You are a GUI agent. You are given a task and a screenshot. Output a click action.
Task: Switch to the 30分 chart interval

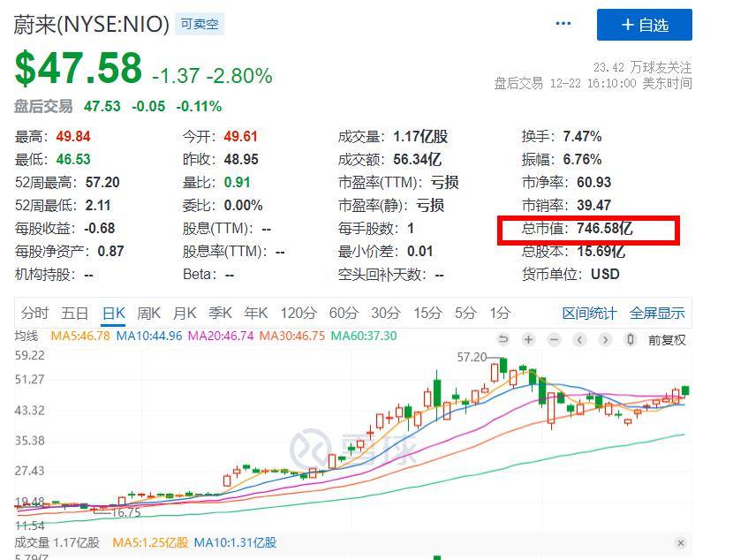point(386,313)
